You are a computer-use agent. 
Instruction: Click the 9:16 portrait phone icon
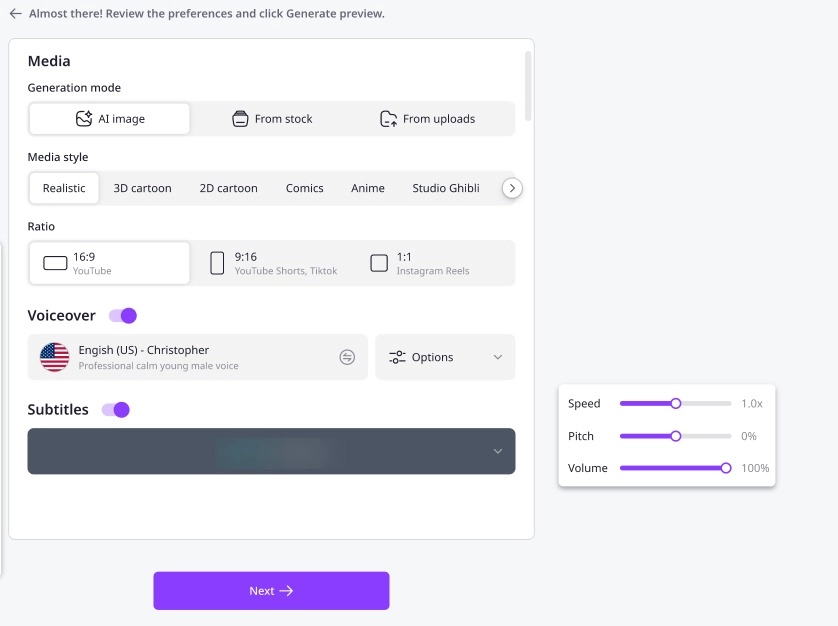point(217,264)
